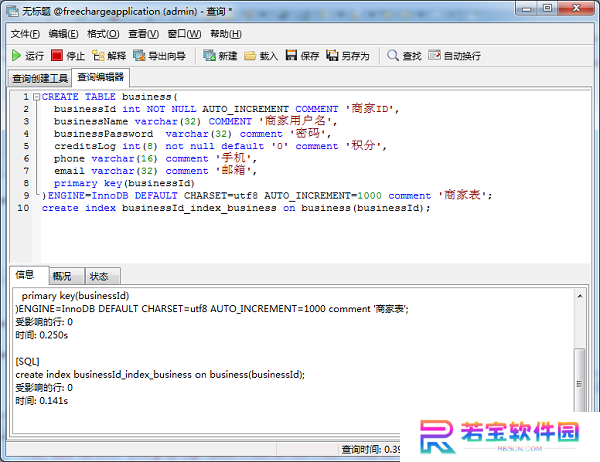600x462 pixels.
Task: Click the CREATE keyword on line 1
Action: (x=60, y=97)
